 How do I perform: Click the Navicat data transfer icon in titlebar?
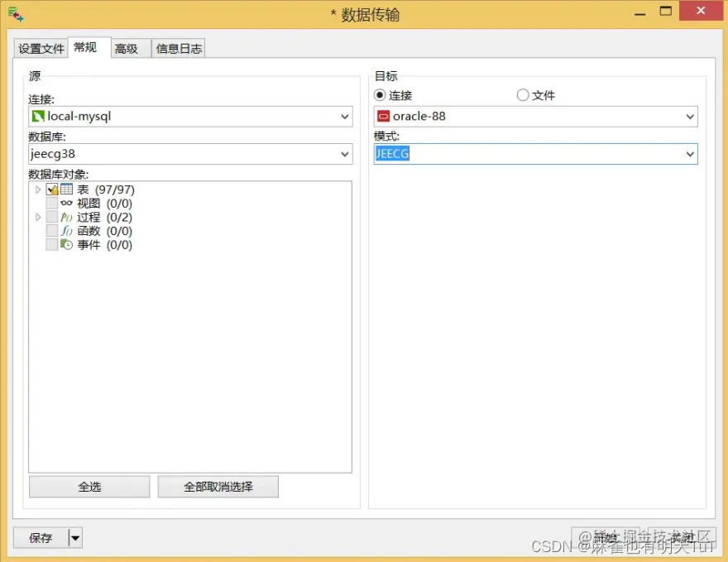pos(17,14)
